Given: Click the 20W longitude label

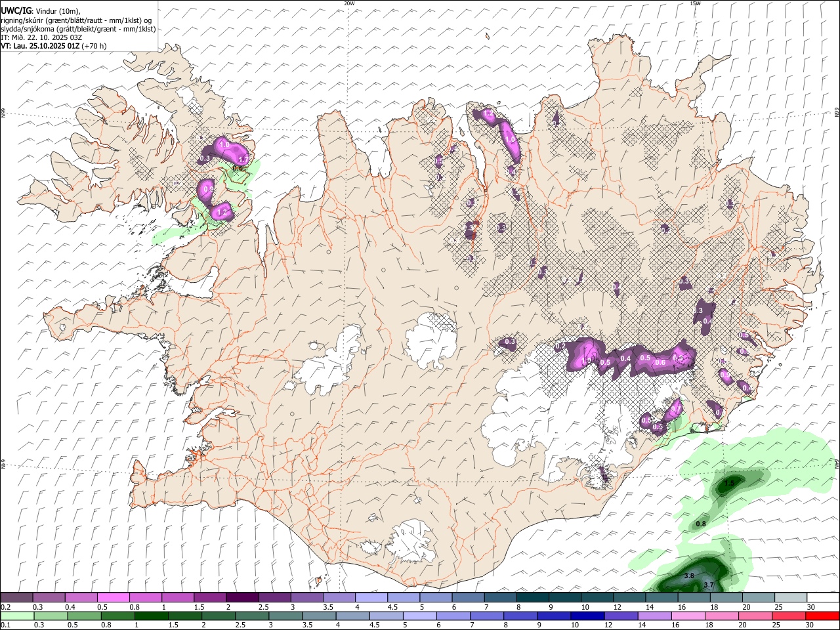Looking at the screenshot, I should 349,3.
